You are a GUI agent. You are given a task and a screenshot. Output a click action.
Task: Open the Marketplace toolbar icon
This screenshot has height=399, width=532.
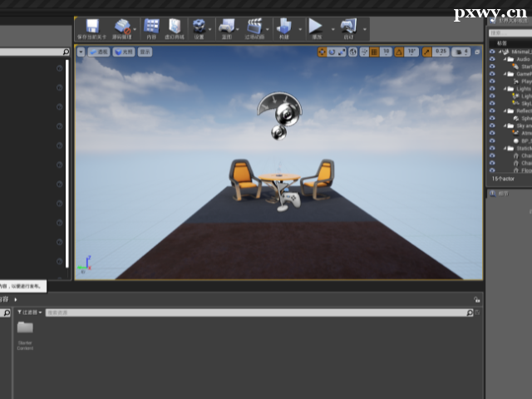pyautogui.click(x=175, y=28)
